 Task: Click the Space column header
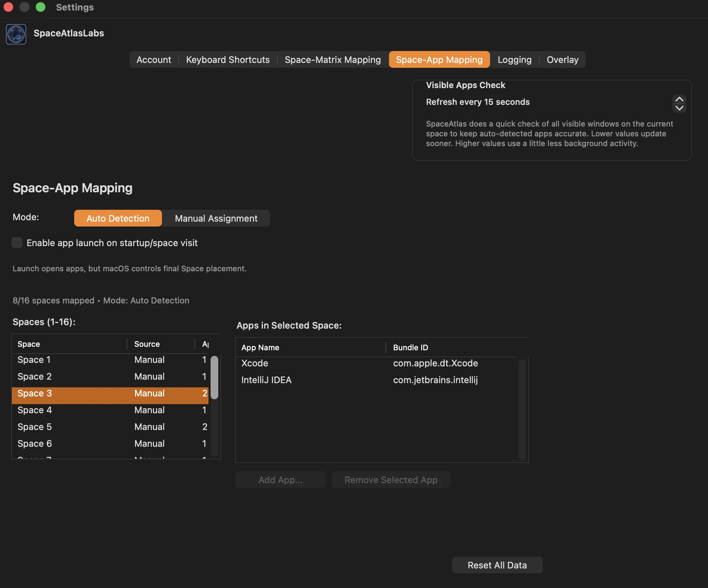point(29,344)
